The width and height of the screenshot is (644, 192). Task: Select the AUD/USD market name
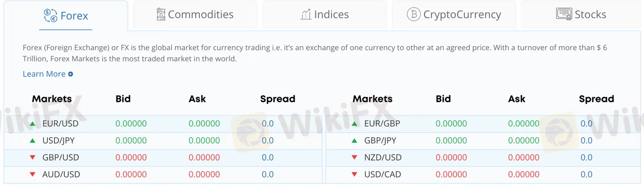coord(61,174)
